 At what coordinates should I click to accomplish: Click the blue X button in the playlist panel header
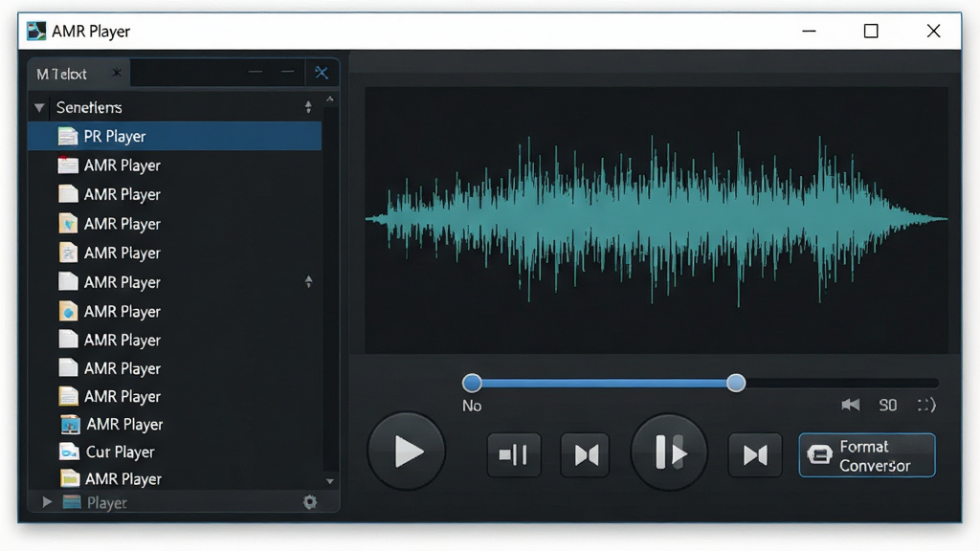pyautogui.click(x=322, y=73)
